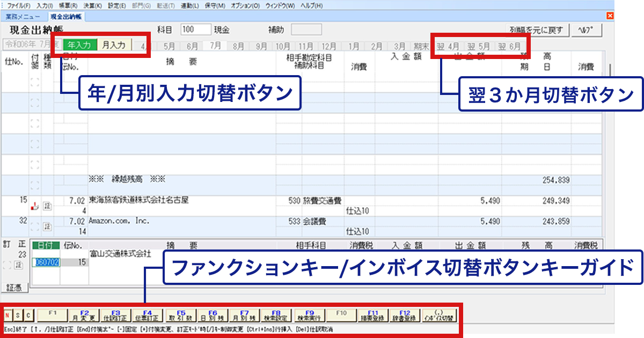
Task: Select the 10月 month tab
Action: coord(283,46)
